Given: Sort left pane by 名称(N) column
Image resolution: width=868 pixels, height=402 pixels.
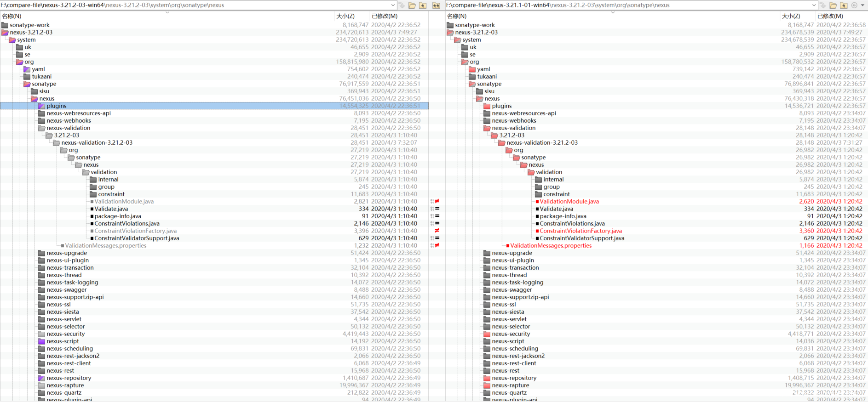Looking at the screenshot, I should [x=11, y=16].
